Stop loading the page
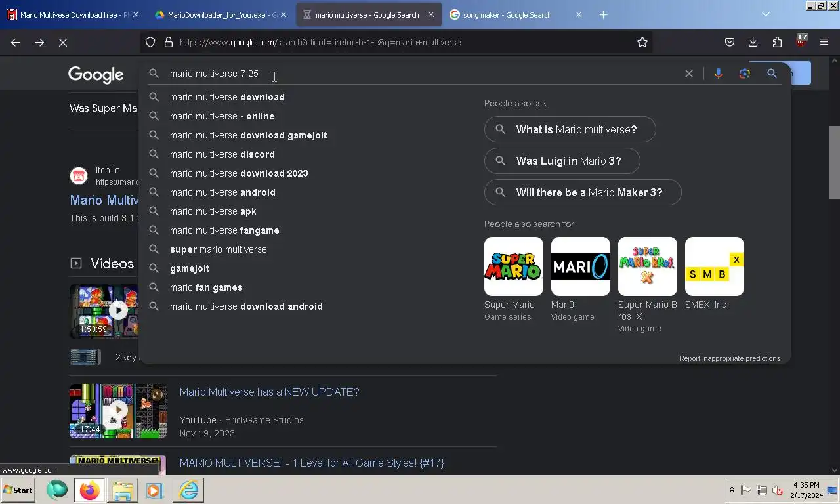Screen dimensions: 840x504 point(63,42)
